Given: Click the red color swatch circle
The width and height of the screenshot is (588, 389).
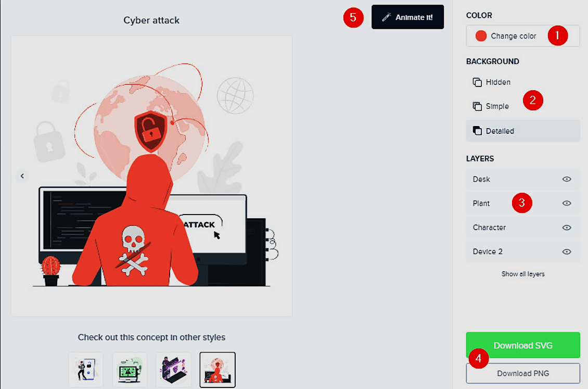Looking at the screenshot, I should pyautogui.click(x=481, y=36).
